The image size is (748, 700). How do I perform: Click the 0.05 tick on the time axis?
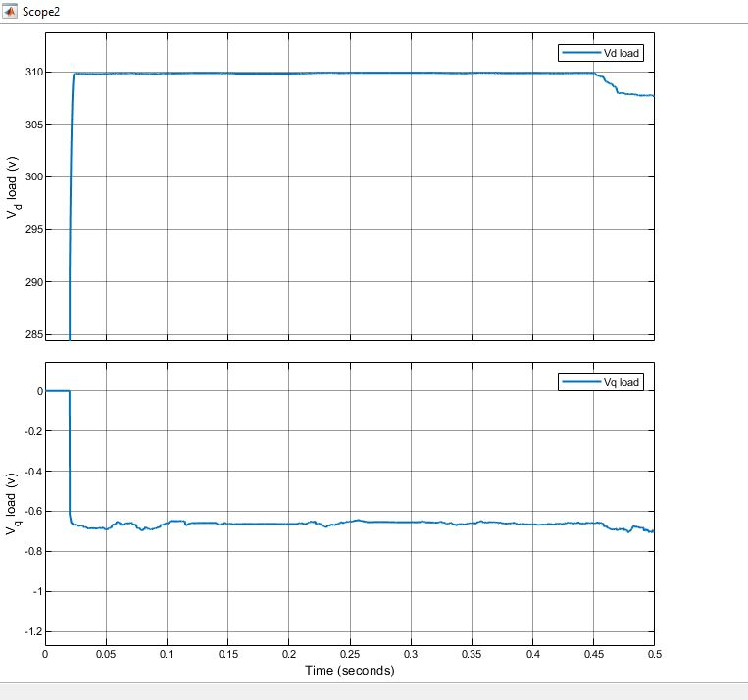(x=106, y=653)
